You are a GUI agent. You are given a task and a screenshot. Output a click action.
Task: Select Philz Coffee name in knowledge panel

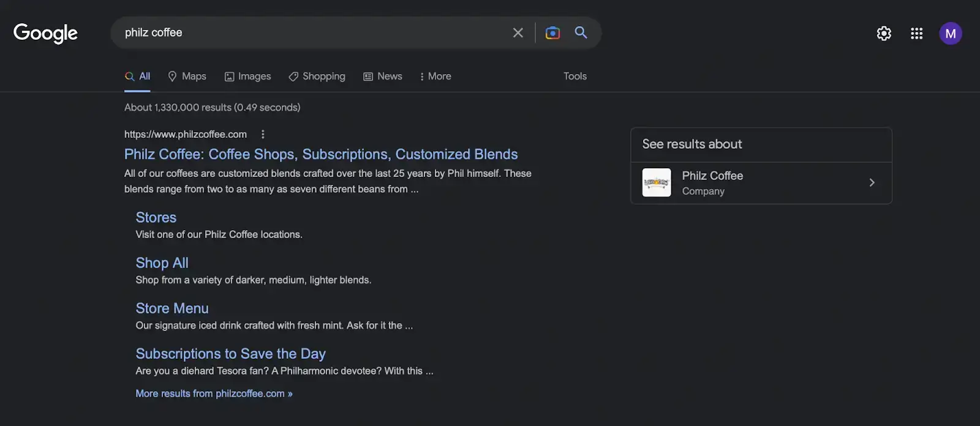point(712,176)
